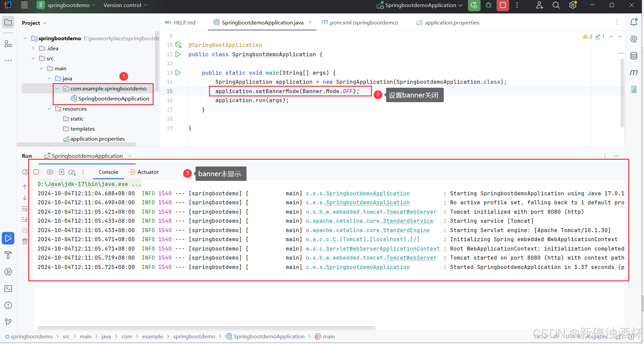
Task: Show more tool windows ellipsis on left bar
Action: [8, 61]
